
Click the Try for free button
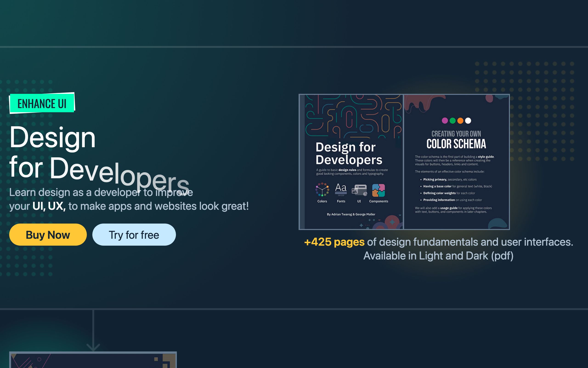134,235
